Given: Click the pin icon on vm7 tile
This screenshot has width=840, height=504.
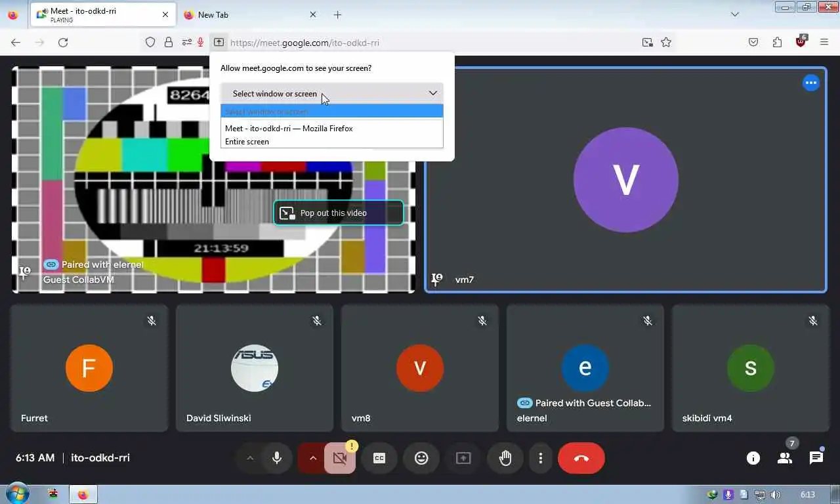Looking at the screenshot, I should (x=436, y=280).
